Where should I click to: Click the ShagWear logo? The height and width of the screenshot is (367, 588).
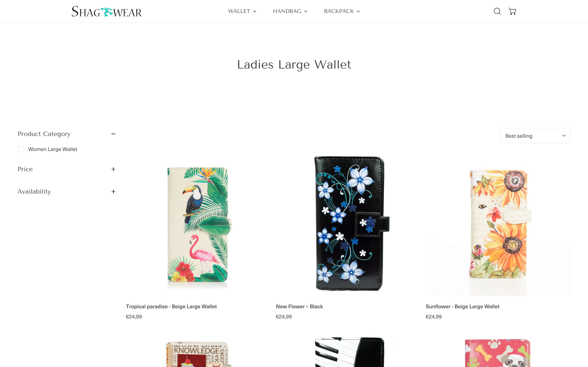coord(106,11)
